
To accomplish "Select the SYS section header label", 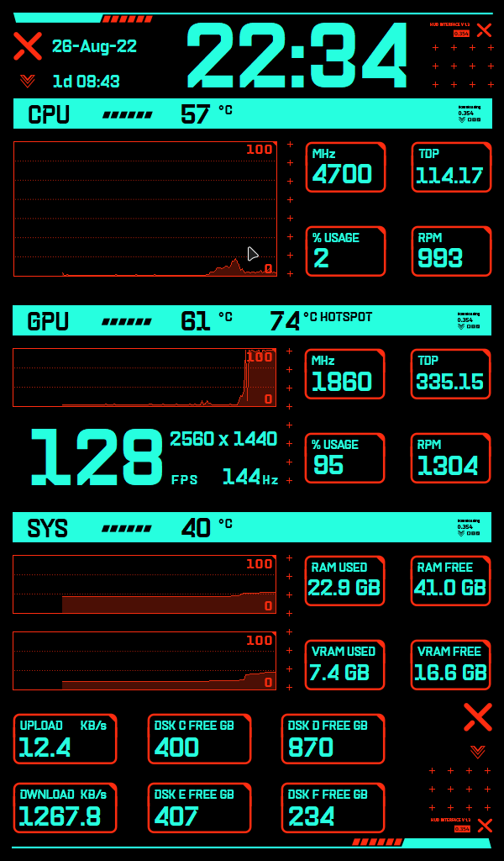I will (48, 528).
